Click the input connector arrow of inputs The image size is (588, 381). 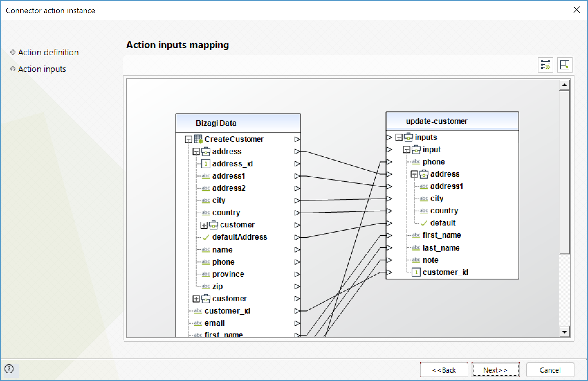[x=389, y=137]
